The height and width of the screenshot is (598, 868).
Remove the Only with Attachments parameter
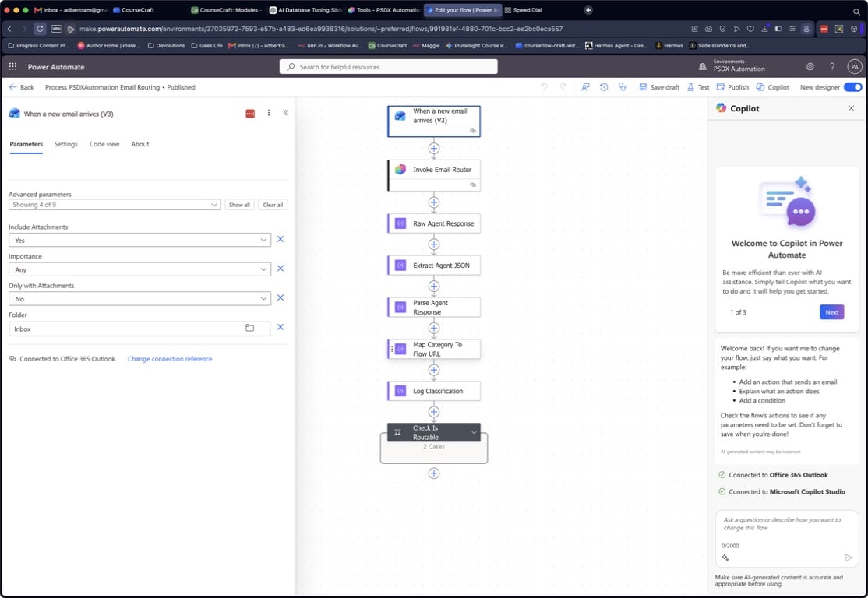[281, 298]
